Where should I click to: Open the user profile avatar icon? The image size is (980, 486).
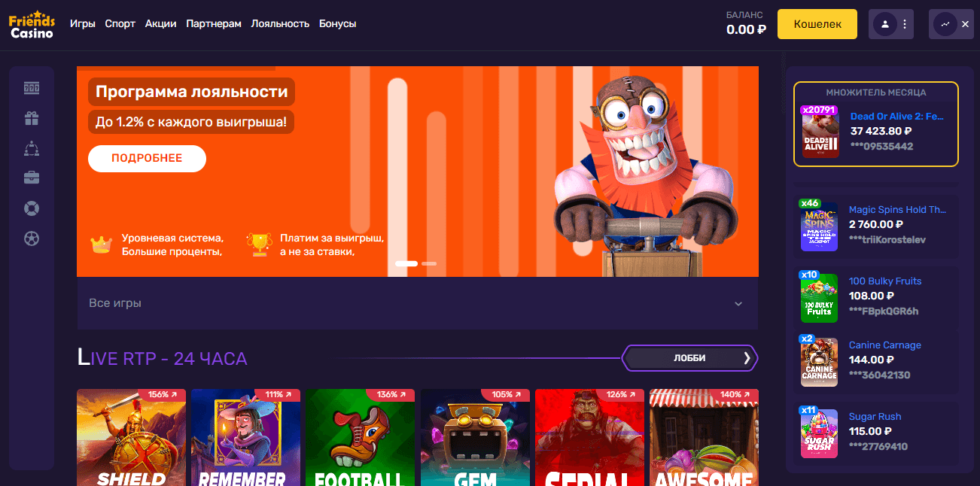pos(884,24)
